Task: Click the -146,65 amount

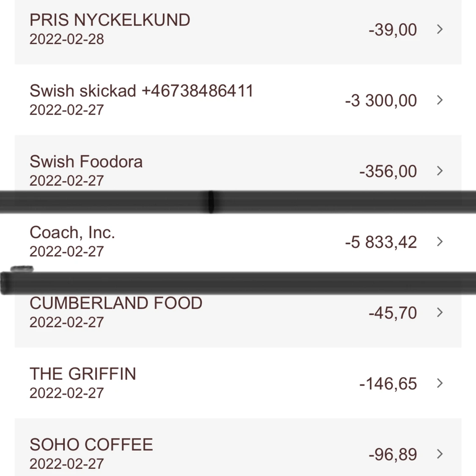Action: click(x=388, y=384)
